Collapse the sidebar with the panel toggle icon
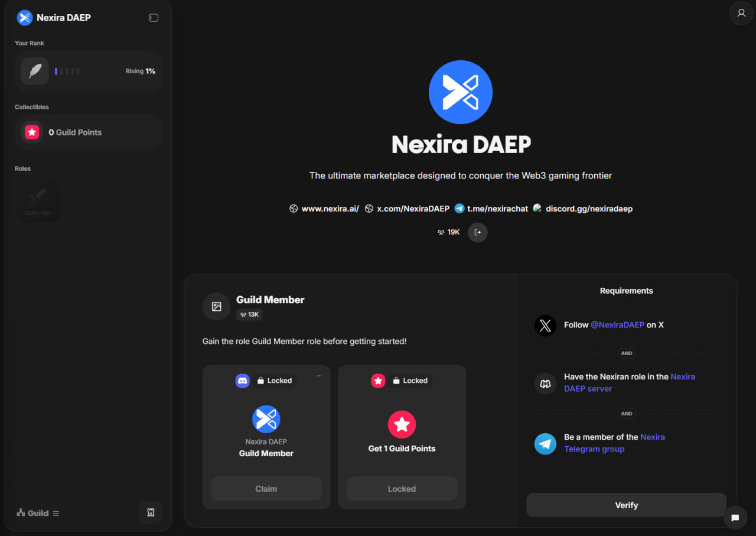Viewport: 756px width, 536px height. click(x=154, y=18)
